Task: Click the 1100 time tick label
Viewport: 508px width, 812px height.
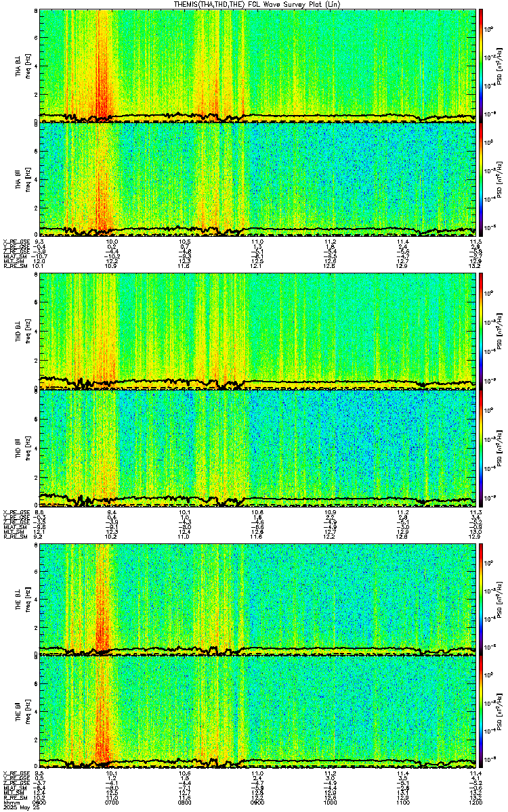Action: tap(402, 803)
